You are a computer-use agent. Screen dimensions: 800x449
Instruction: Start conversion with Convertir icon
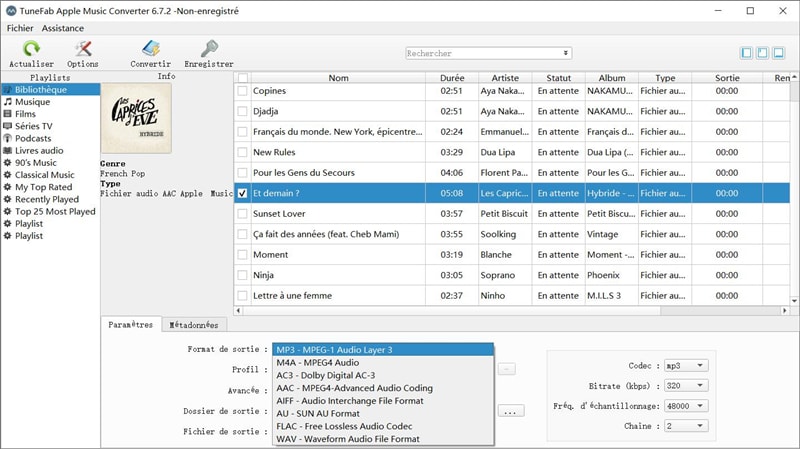coord(151,48)
